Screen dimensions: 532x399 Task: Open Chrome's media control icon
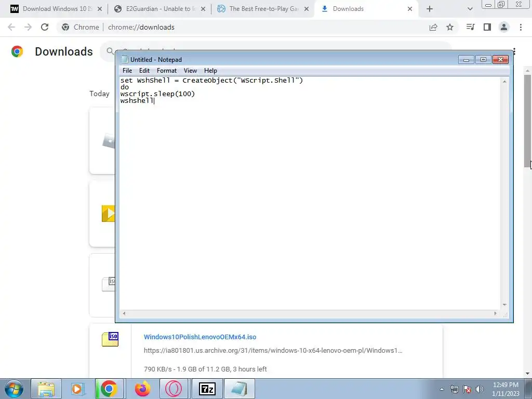(x=470, y=27)
